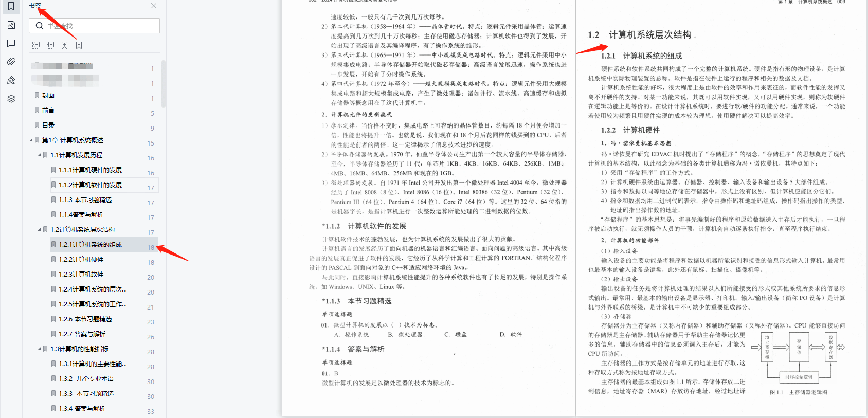The height and width of the screenshot is (418, 868).
Task: Click the bookmark list vertical scrollbar
Action: 164,84
